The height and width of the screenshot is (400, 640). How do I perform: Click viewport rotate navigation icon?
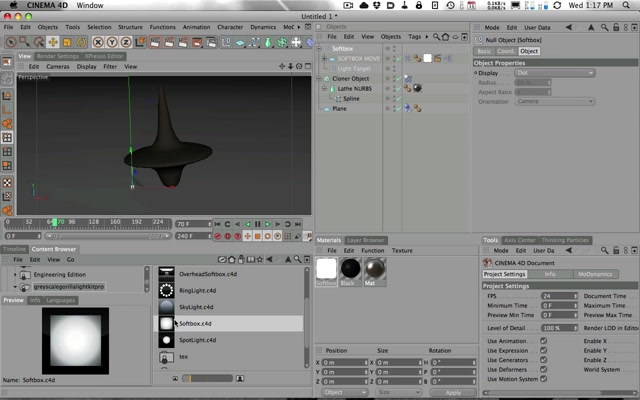click(x=299, y=66)
